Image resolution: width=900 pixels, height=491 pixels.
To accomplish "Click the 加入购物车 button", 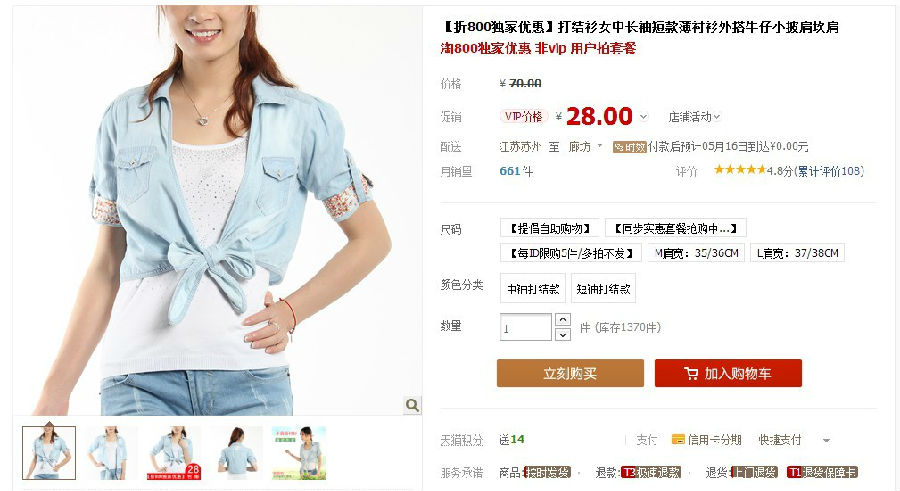I will (x=728, y=373).
